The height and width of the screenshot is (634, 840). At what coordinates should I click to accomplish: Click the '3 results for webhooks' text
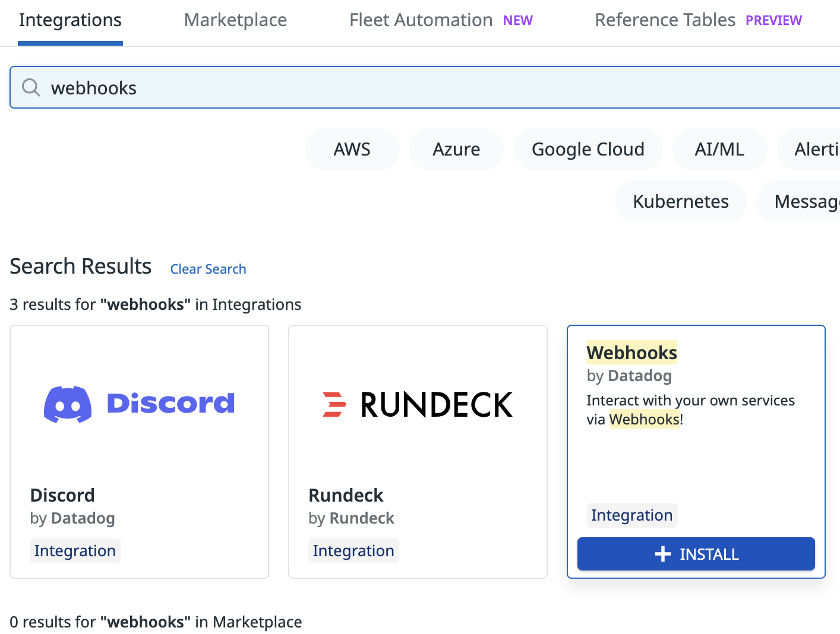tap(156, 305)
